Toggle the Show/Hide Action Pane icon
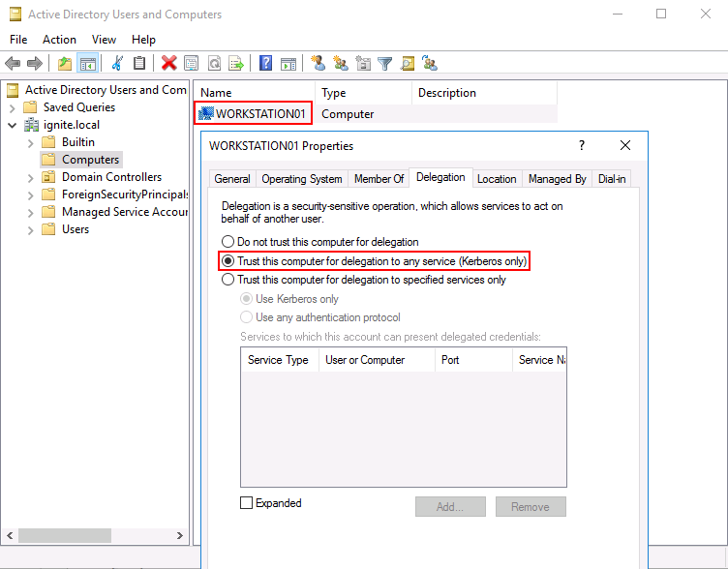Image resolution: width=728 pixels, height=569 pixels. coord(288,63)
